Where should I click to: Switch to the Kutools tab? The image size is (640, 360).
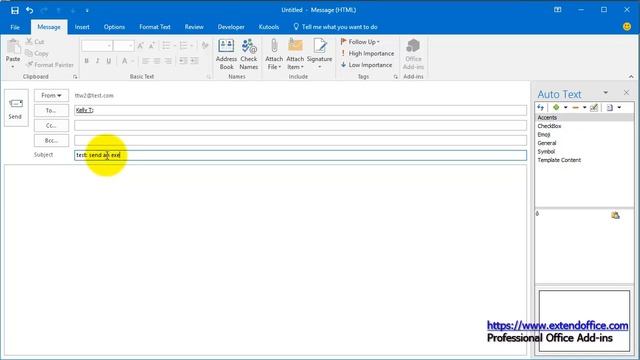(269, 27)
